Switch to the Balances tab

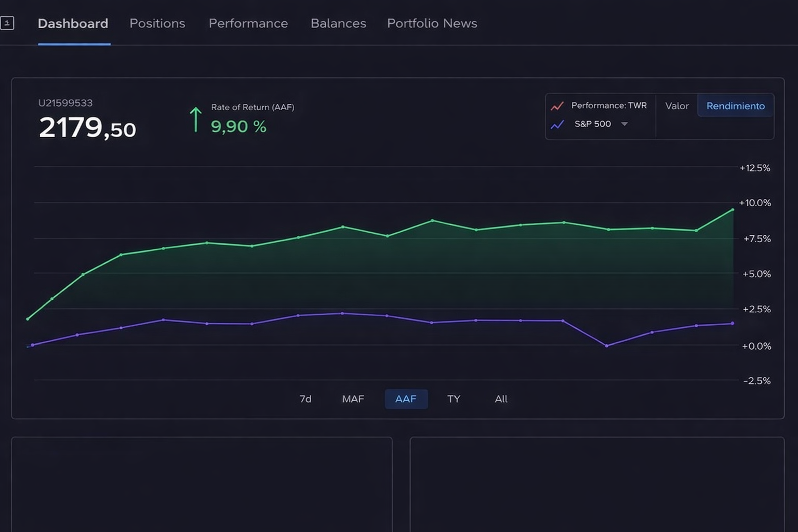pyautogui.click(x=338, y=23)
